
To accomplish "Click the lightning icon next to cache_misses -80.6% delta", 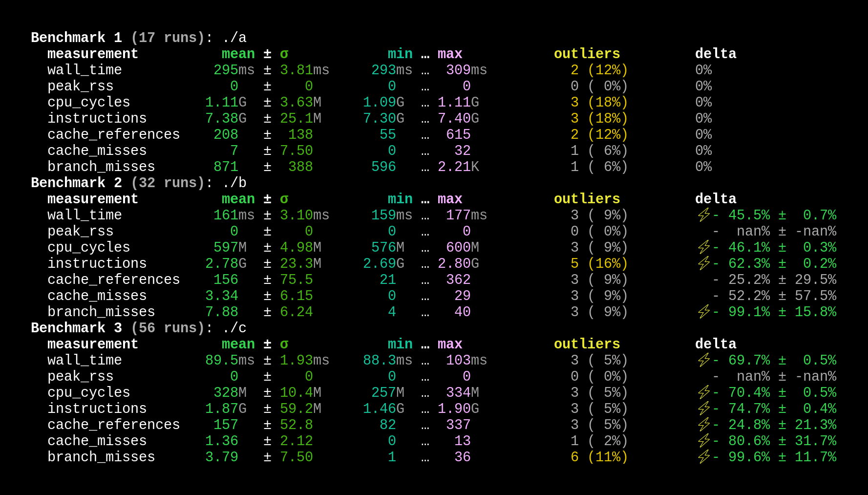I will pyautogui.click(x=704, y=441).
